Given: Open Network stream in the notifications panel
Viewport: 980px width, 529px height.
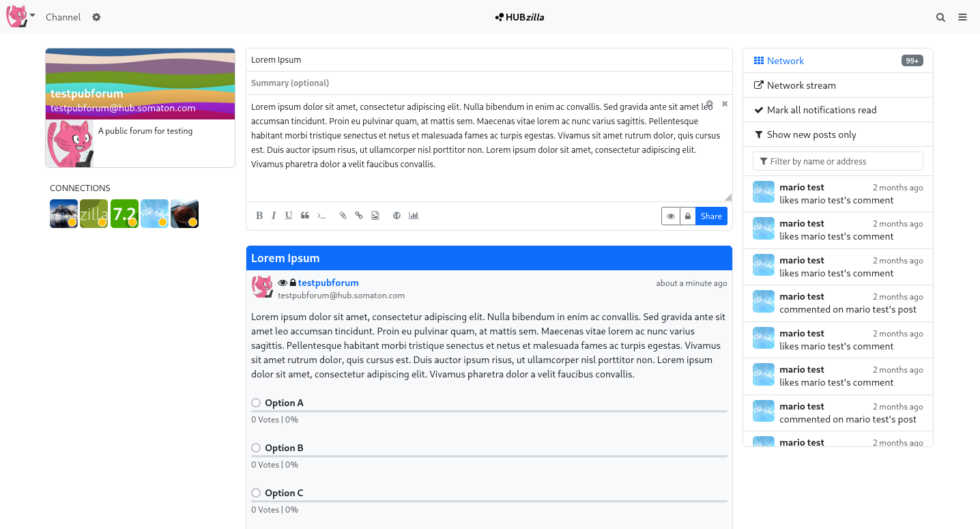Looking at the screenshot, I should [801, 85].
